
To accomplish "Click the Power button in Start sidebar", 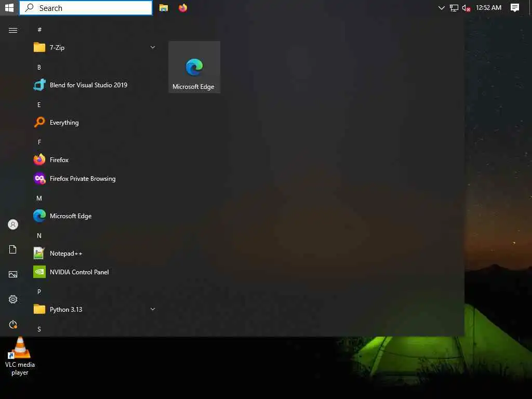I will pyautogui.click(x=13, y=324).
